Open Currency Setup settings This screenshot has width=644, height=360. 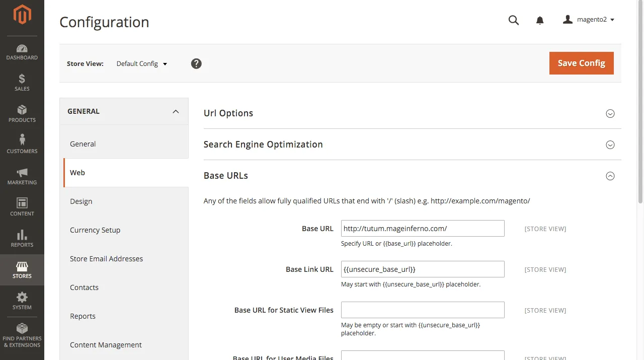coord(95,230)
